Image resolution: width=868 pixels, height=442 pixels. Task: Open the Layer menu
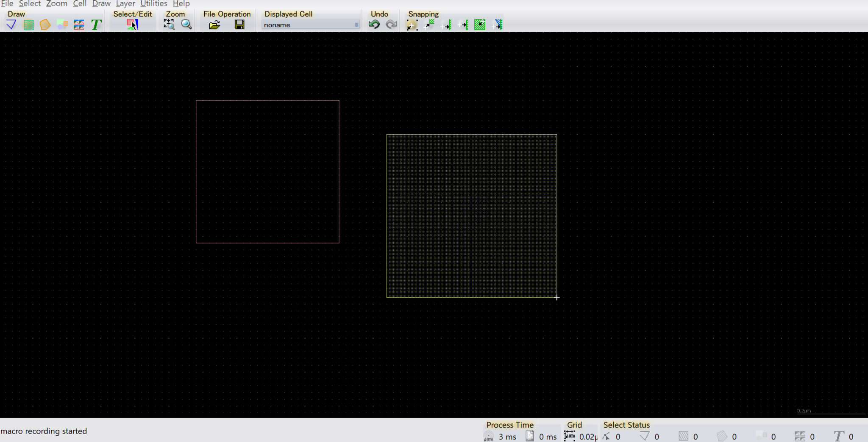point(125,4)
